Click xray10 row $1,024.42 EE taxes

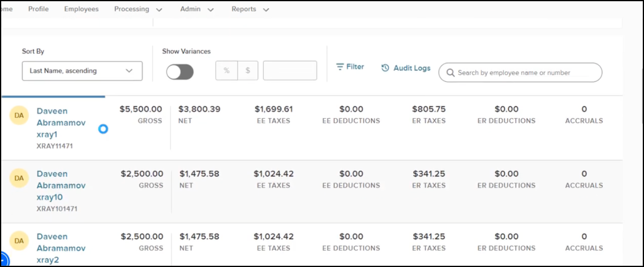click(x=274, y=174)
